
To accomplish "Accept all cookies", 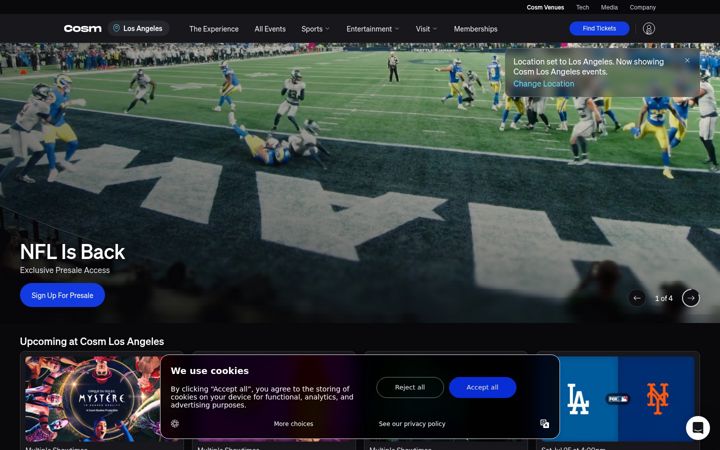I will 482,388.
